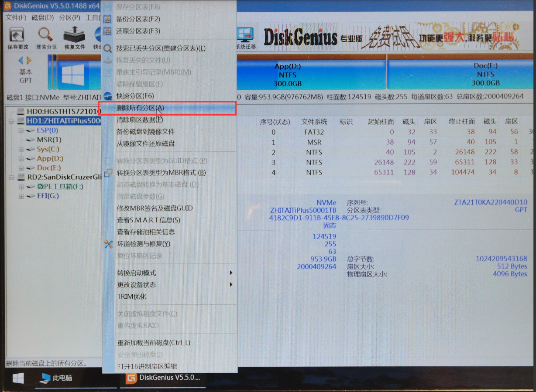Click the icon beside 转换分区表类型为MBR格式
The height and width of the screenshot is (392, 536).
click(x=107, y=173)
